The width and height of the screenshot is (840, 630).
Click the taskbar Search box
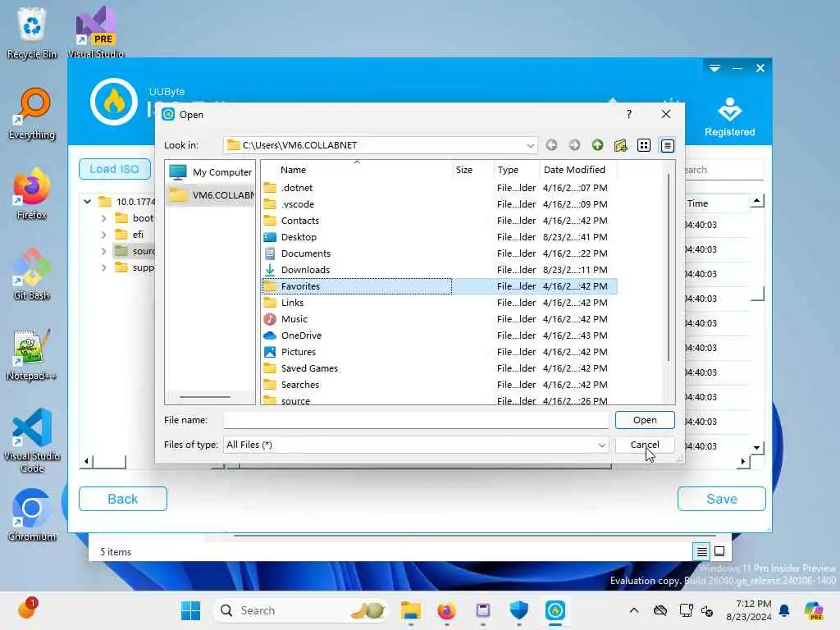(301, 610)
